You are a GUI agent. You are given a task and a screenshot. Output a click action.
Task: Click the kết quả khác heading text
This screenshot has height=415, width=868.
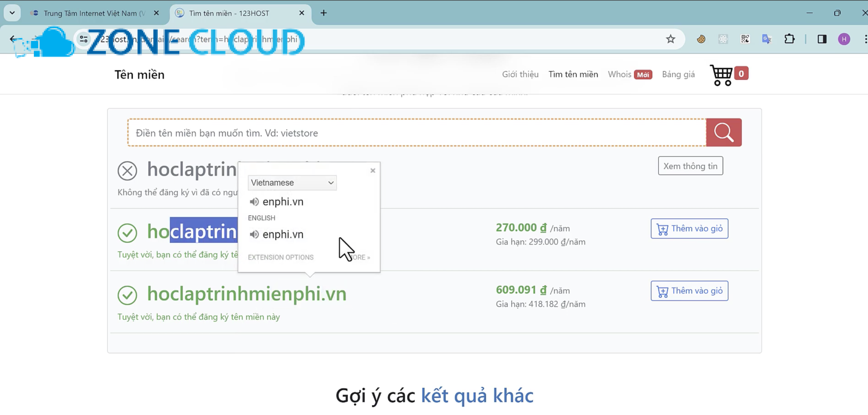(477, 396)
